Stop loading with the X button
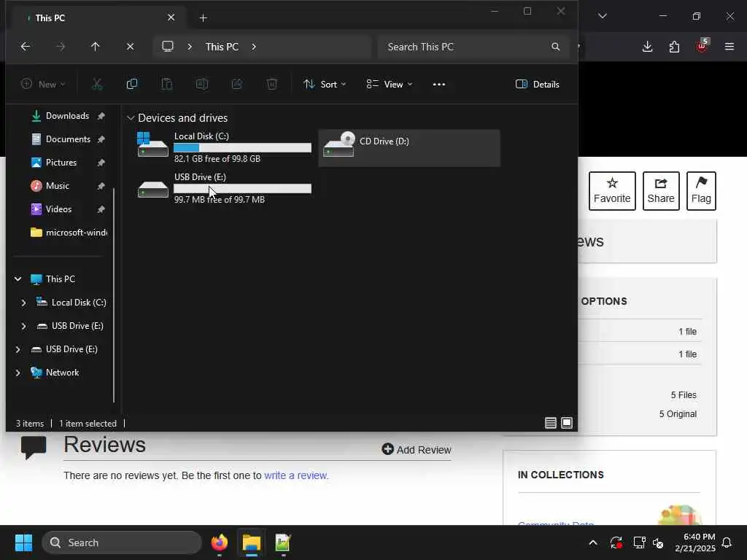 [130, 47]
